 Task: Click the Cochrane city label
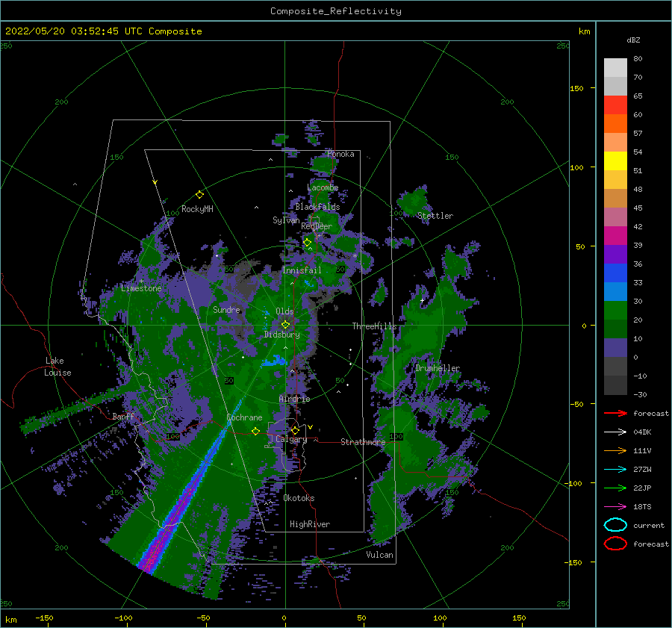tap(244, 417)
